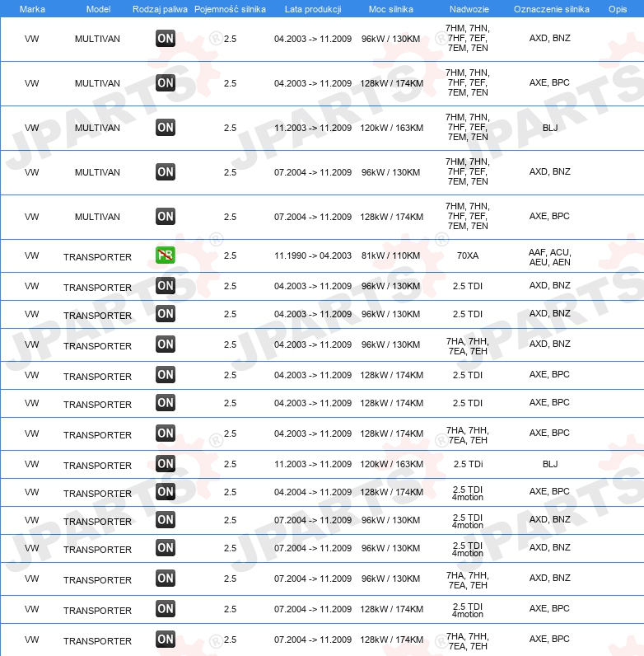This screenshot has height=656, width=644.
Task: Click the Rodzaj paliwa column header
Action: point(160,9)
